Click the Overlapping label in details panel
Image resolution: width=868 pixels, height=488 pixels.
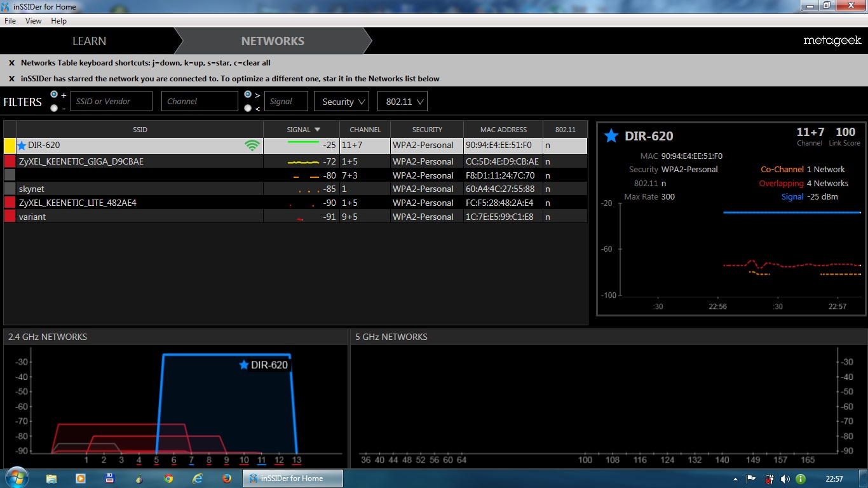point(782,184)
